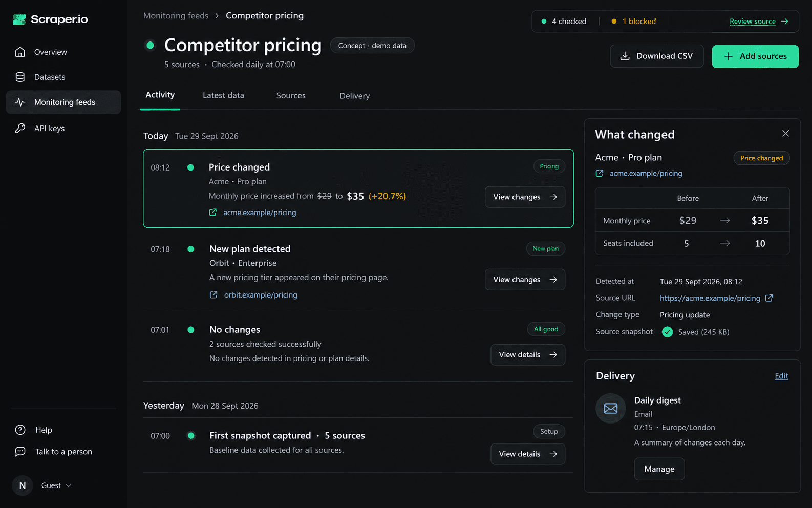
Task: Click external-link icon next to orbit.example/pricing
Action: coord(213,295)
